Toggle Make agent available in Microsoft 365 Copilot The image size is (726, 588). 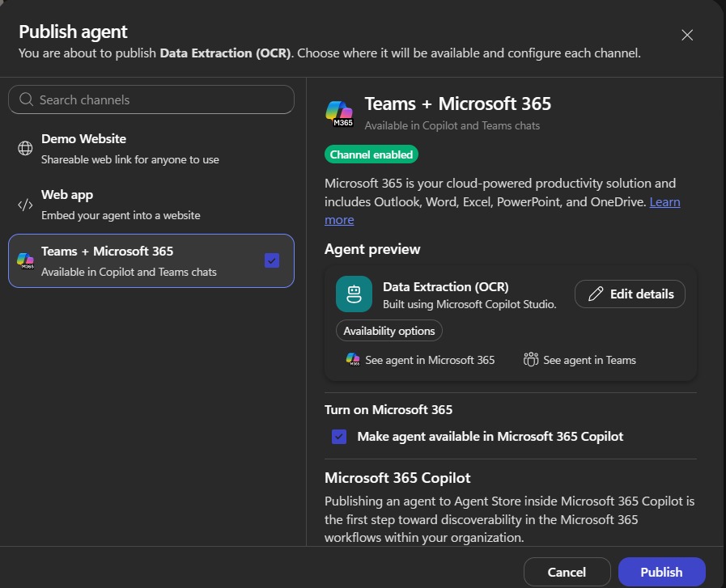pyautogui.click(x=339, y=436)
